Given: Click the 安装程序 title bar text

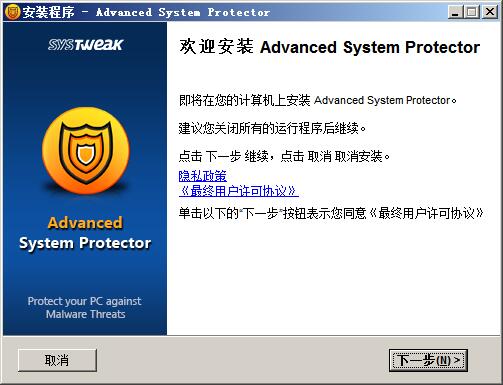Looking at the screenshot, I should tap(48, 12).
